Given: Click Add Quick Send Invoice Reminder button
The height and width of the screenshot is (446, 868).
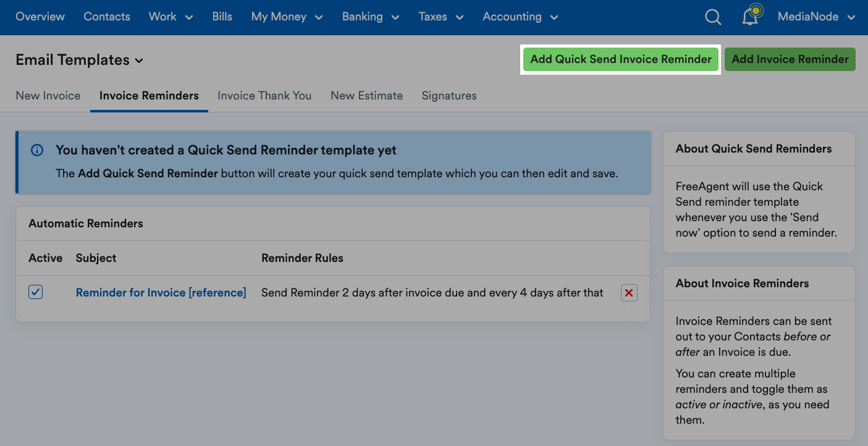Looking at the screenshot, I should coord(621,59).
